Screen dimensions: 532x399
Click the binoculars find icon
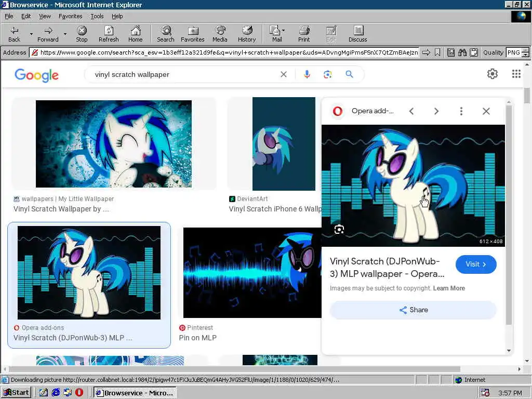tap(462, 52)
